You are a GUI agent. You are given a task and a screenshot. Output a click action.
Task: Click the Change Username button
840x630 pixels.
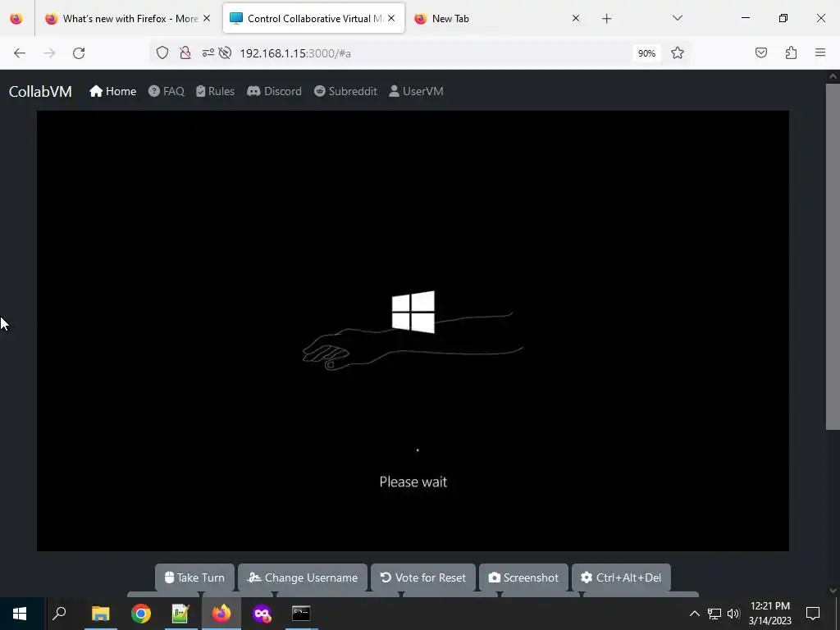[x=302, y=577]
